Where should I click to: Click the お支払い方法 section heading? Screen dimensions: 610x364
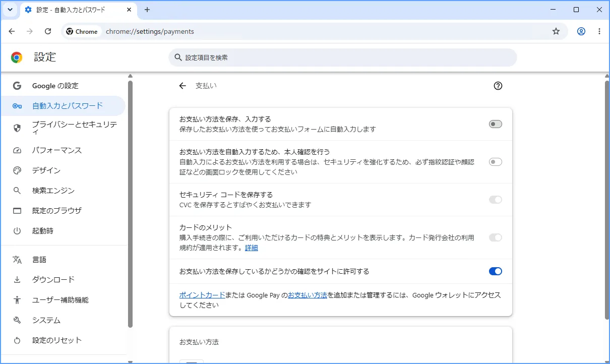pos(199,342)
